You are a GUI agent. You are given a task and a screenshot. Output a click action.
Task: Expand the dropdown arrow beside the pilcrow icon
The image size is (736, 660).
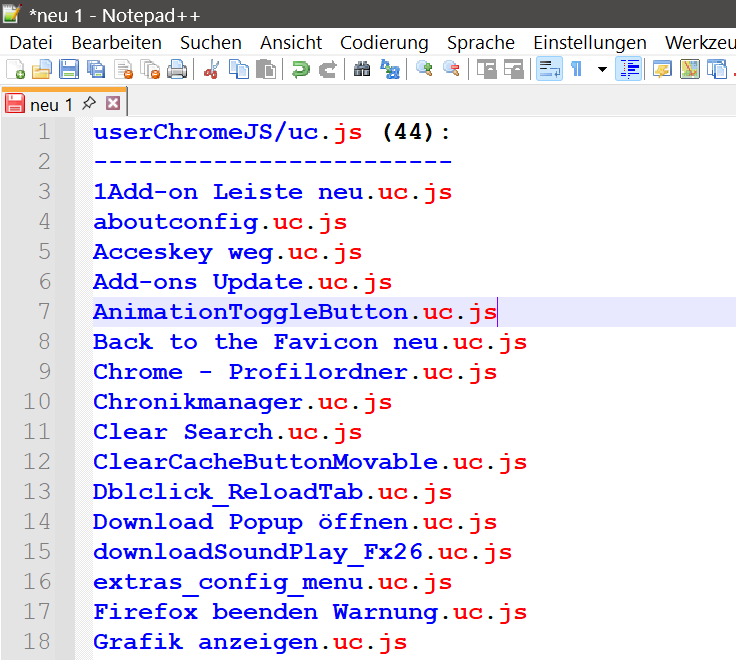[602, 69]
